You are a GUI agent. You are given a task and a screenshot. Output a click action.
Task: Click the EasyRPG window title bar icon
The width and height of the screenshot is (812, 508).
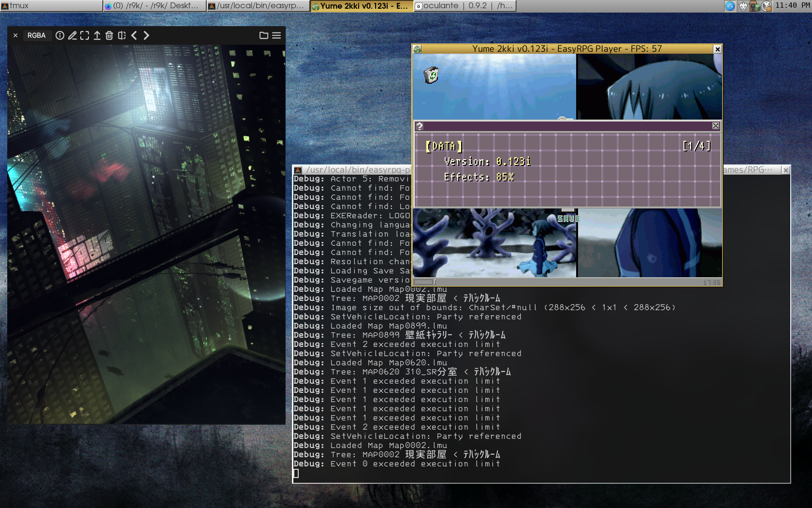coord(418,49)
